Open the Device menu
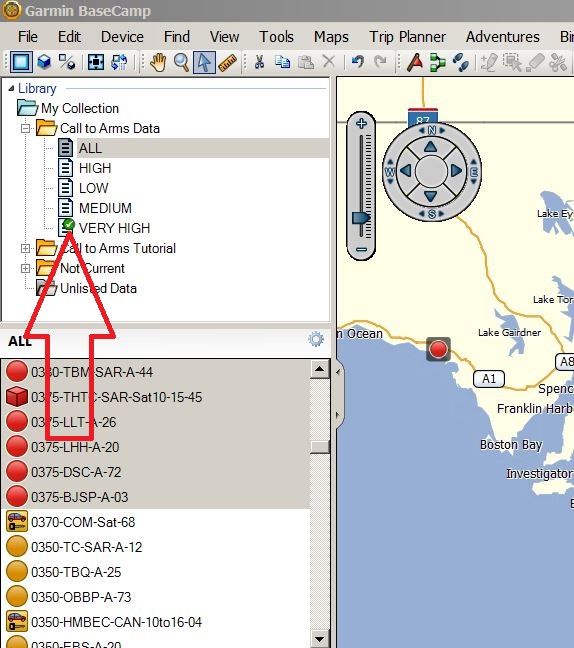The width and height of the screenshot is (574, 648). pyautogui.click(x=122, y=37)
